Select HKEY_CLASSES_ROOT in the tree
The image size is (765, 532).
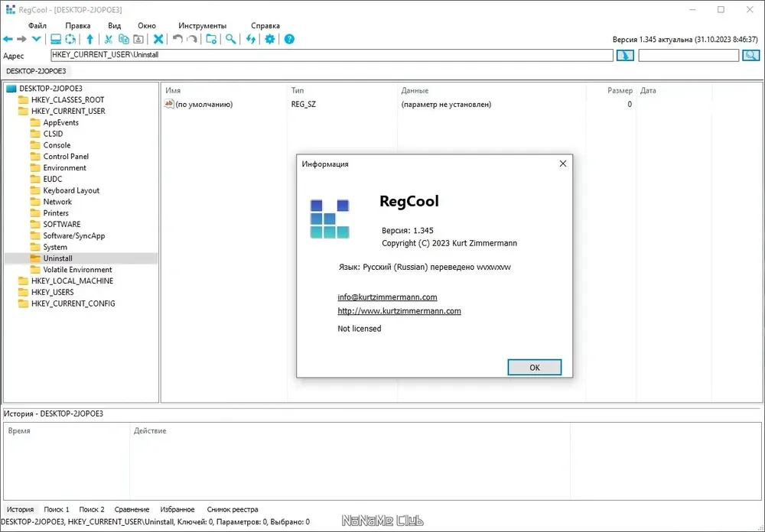point(68,99)
